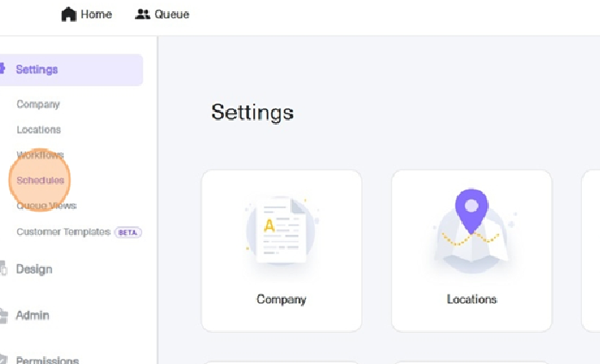Click the Admin section icon
The image size is (600, 364).
pyautogui.click(x=3, y=316)
